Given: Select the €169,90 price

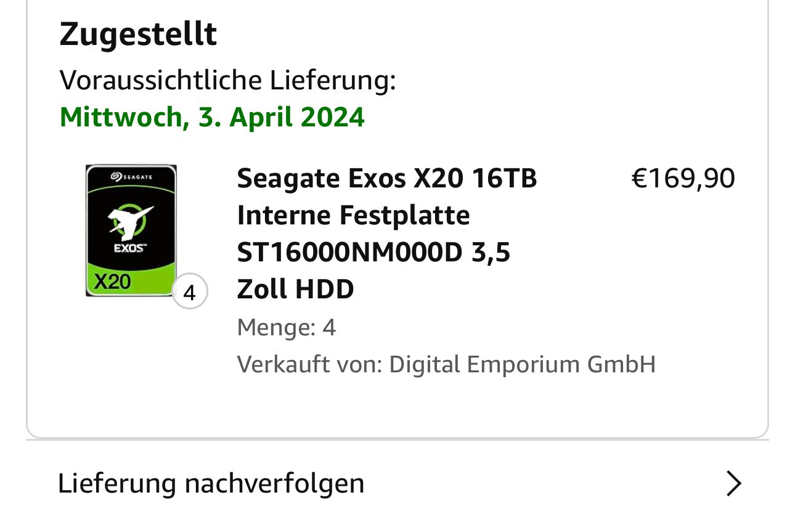Looking at the screenshot, I should tap(683, 178).
